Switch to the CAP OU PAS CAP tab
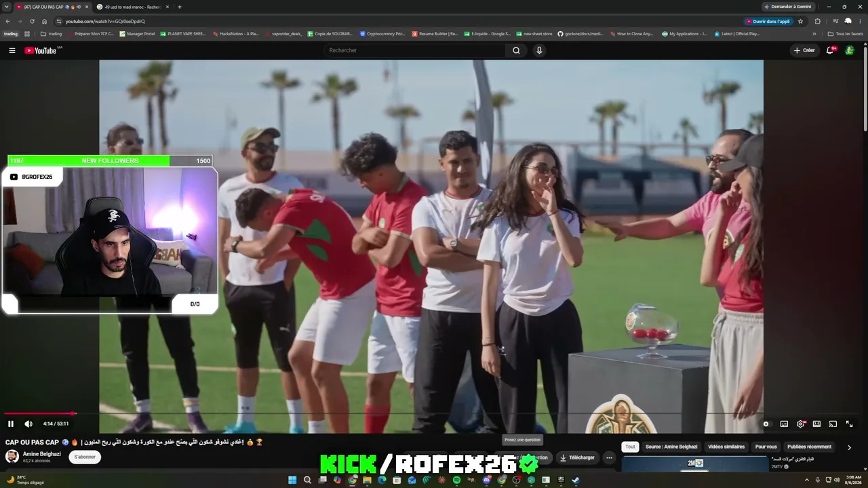Screen dimensions: 868x488 [x=53, y=7]
